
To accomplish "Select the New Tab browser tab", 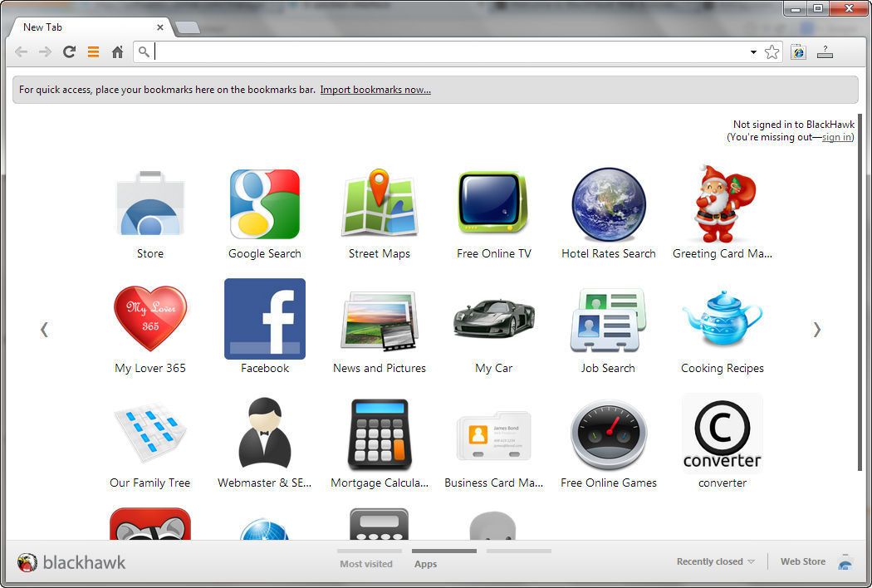I will click(89, 27).
